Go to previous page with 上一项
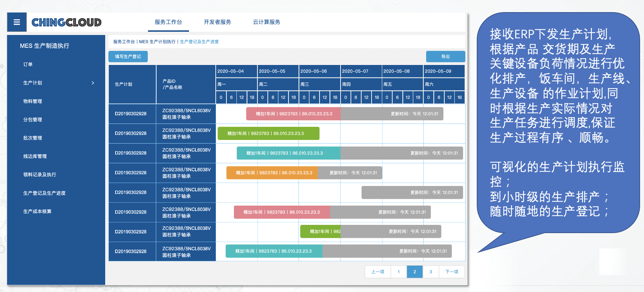 point(378,272)
